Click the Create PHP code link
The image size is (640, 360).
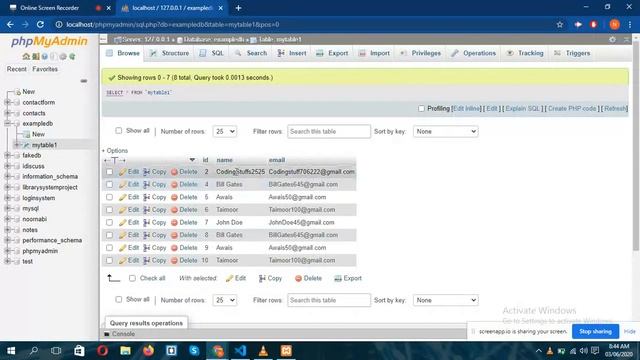[572, 109]
